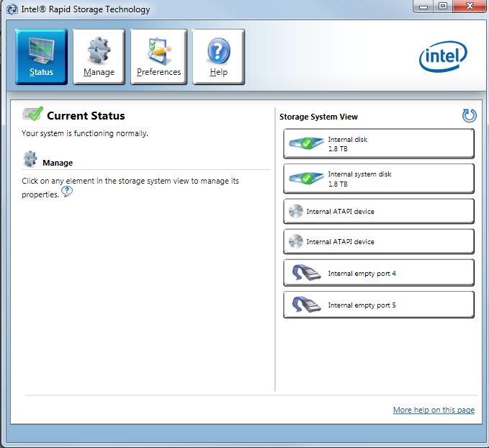This screenshot has width=489, height=448.
Task: Select the Internal disk 1.8 TB entry
Action: click(379, 143)
